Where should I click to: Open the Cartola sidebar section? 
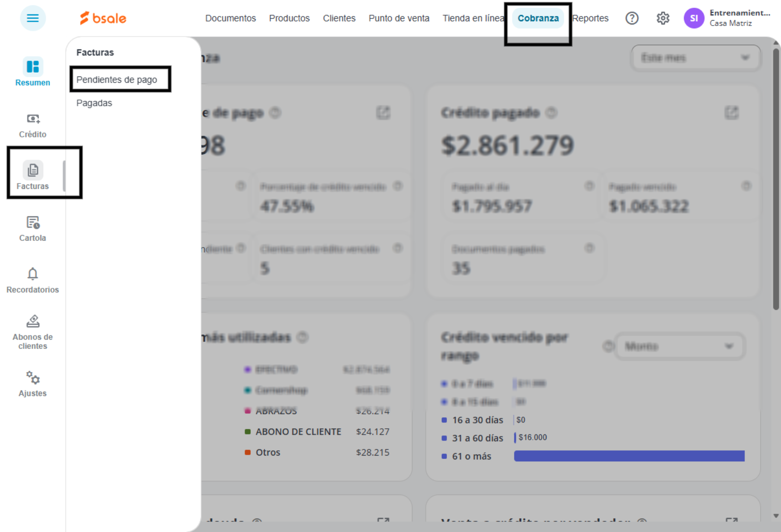33,229
